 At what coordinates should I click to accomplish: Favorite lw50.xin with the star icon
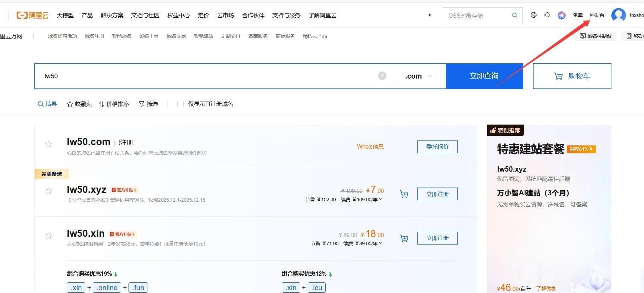49,236
